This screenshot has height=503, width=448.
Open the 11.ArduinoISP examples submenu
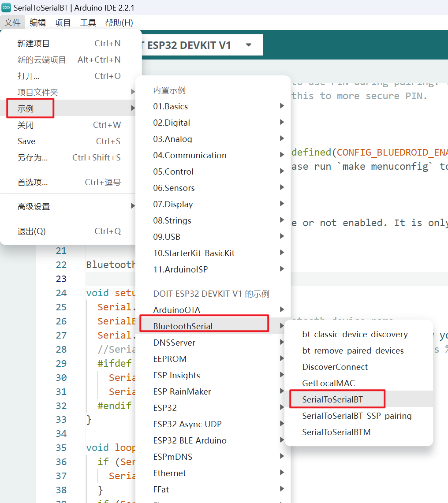(213, 269)
